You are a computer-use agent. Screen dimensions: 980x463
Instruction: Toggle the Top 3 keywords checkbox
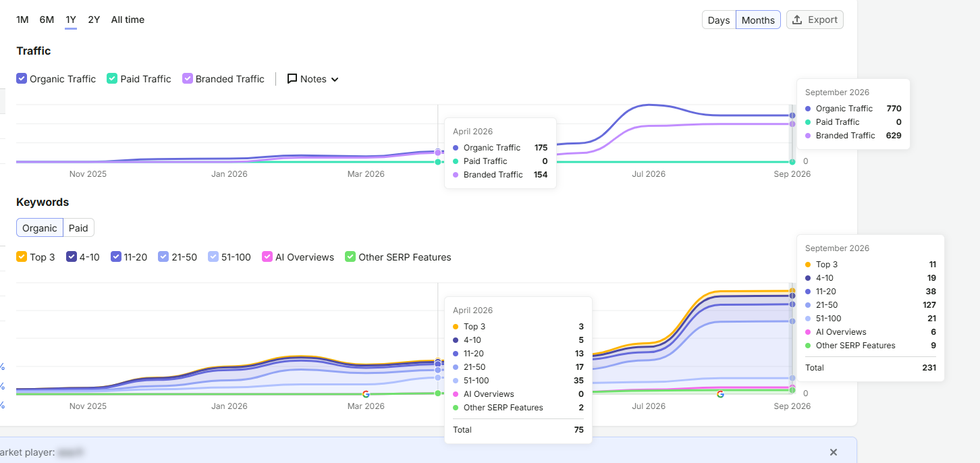click(x=22, y=257)
